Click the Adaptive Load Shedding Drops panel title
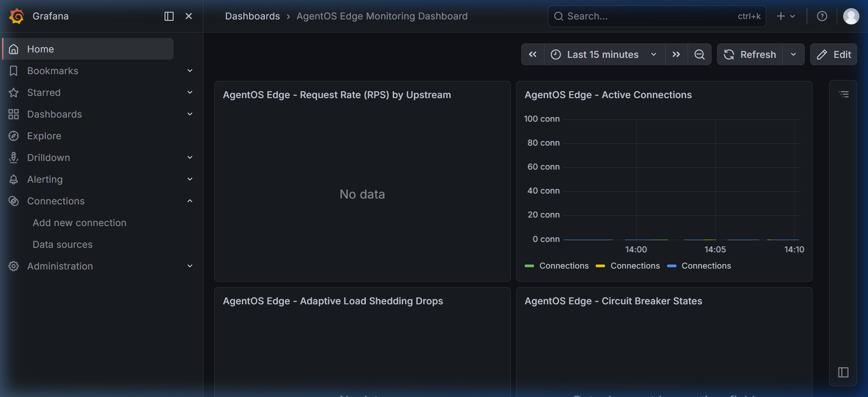Image resolution: width=868 pixels, height=397 pixels. [x=333, y=301]
